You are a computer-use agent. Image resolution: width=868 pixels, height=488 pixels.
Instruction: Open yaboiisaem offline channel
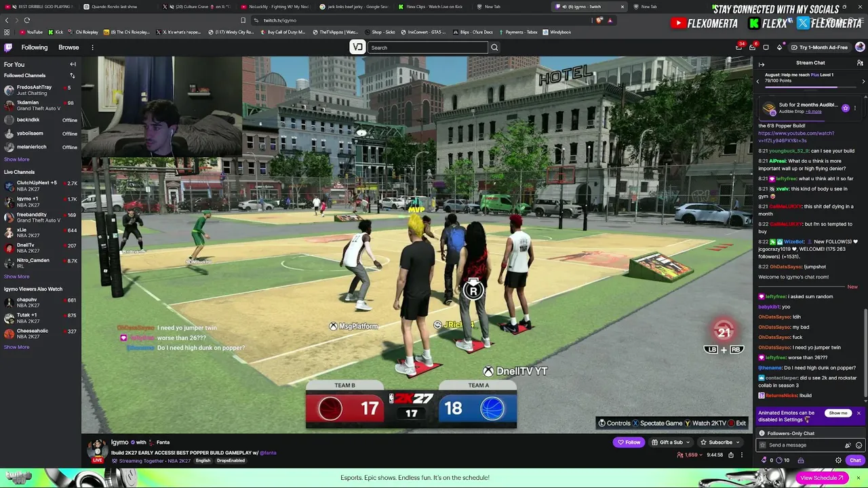(x=41, y=134)
